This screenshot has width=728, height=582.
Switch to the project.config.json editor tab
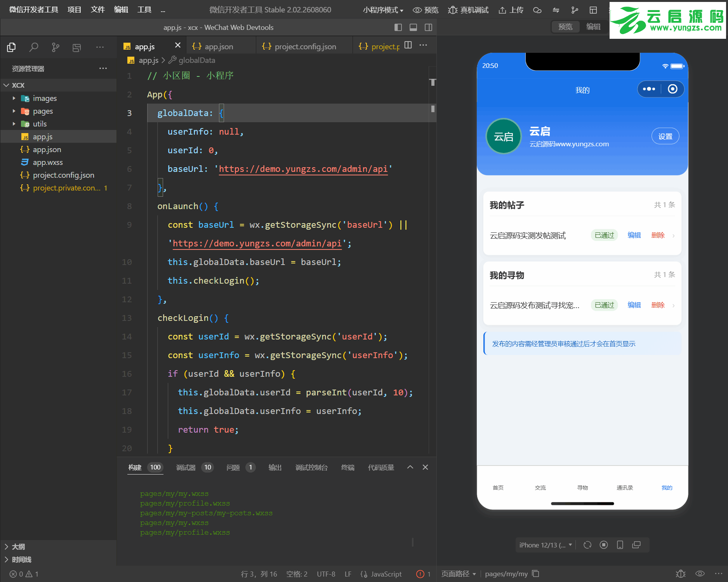[304, 47]
